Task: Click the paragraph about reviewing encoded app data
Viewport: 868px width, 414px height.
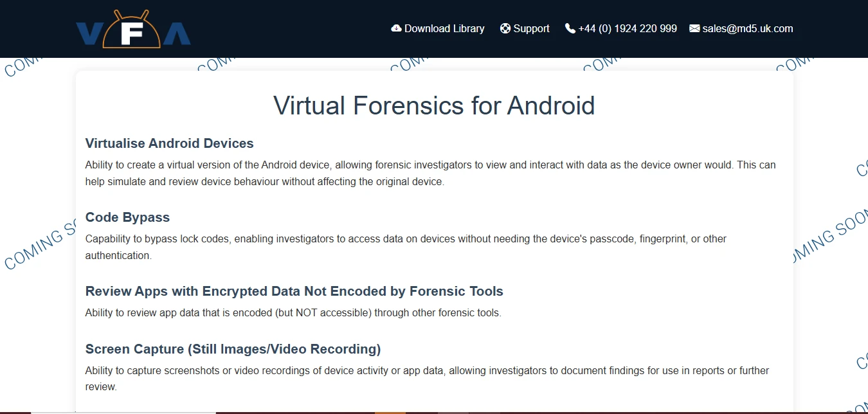Action: (293, 313)
